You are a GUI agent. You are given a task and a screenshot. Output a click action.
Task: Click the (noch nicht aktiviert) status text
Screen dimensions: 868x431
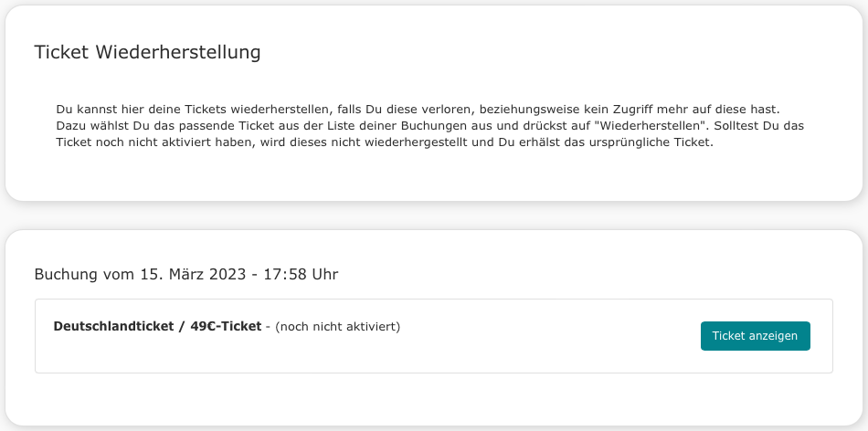coord(337,326)
